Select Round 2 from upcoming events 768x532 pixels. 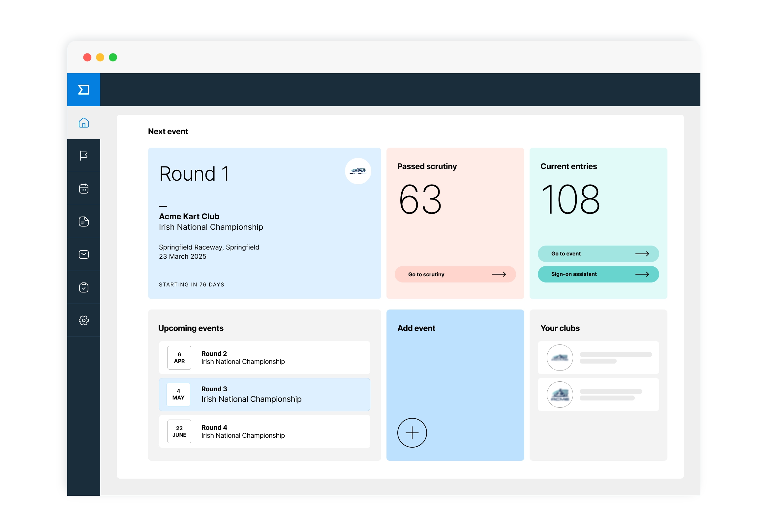[x=264, y=357]
